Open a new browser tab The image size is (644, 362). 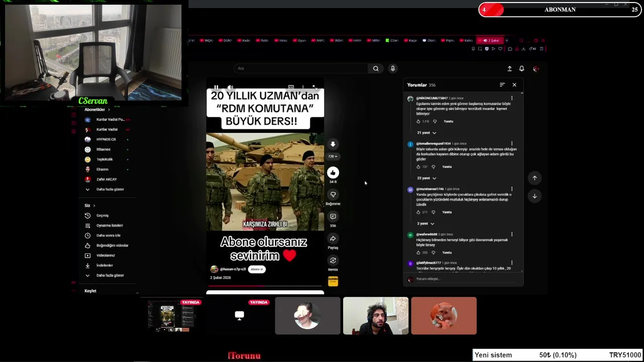coord(507,40)
